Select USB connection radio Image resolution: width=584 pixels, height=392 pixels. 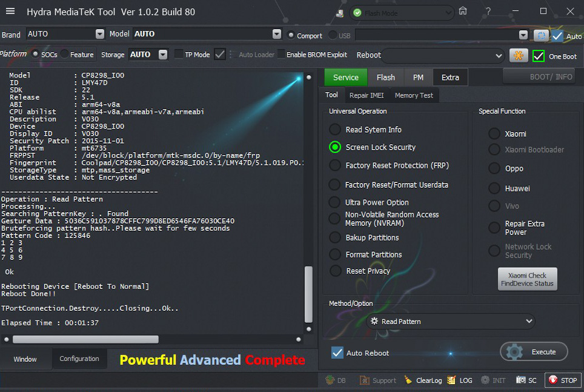333,35
